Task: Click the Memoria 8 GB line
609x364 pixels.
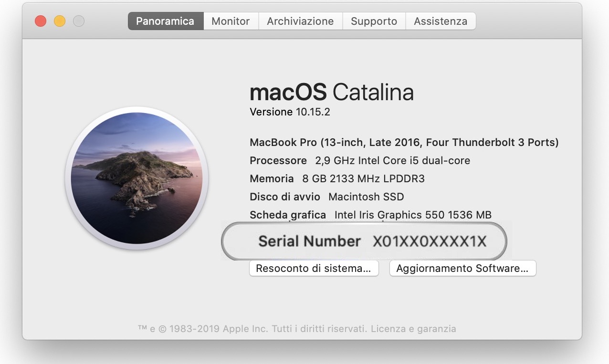Action: click(x=337, y=179)
